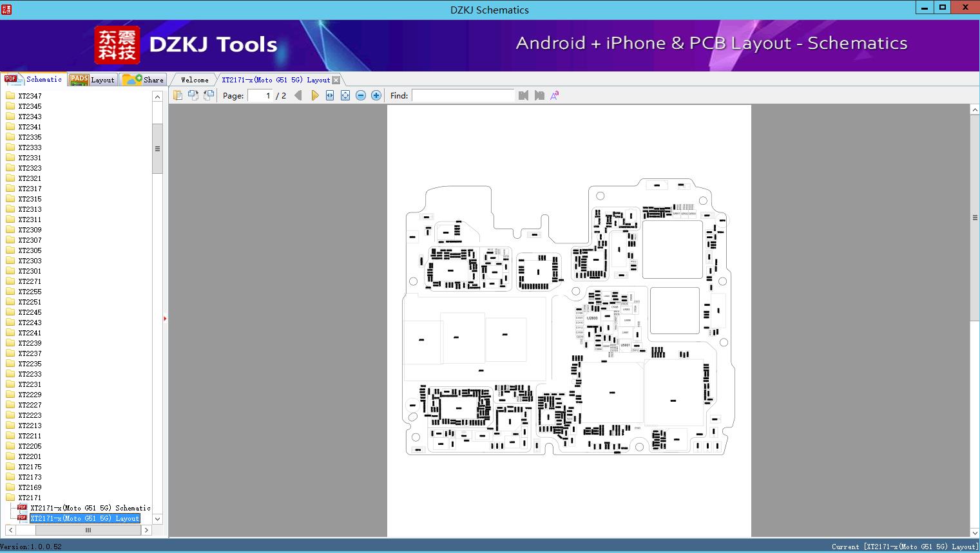The height and width of the screenshot is (553, 980).
Task: Toggle the match case icon
Action: (x=555, y=95)
